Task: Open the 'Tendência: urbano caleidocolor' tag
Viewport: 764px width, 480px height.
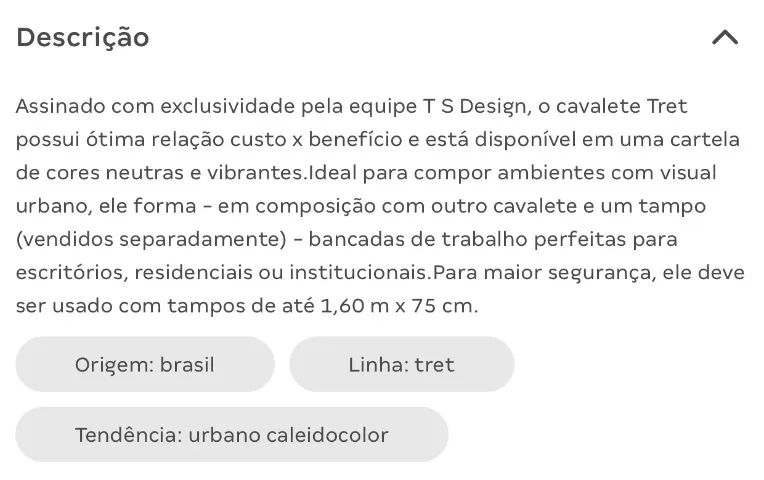Action: [x=232, y=434]
